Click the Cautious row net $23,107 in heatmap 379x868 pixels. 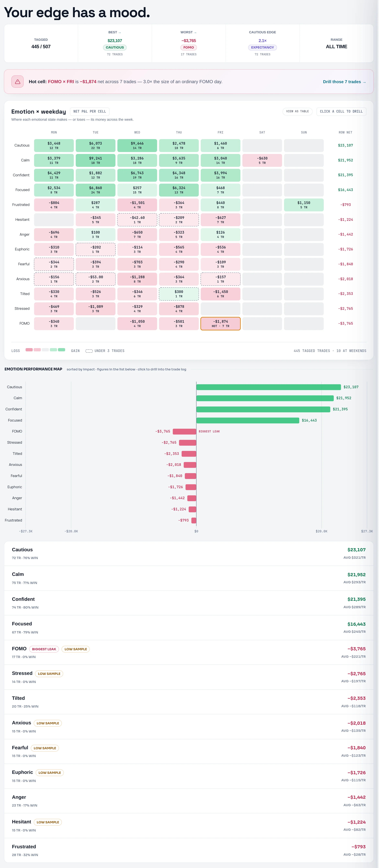click(x=345, y=146)
